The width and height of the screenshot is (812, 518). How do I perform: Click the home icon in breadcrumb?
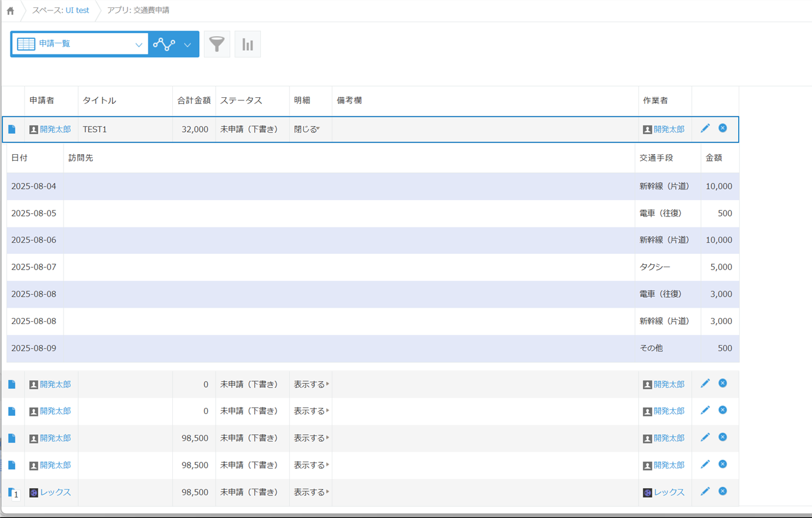coord(10,10)
